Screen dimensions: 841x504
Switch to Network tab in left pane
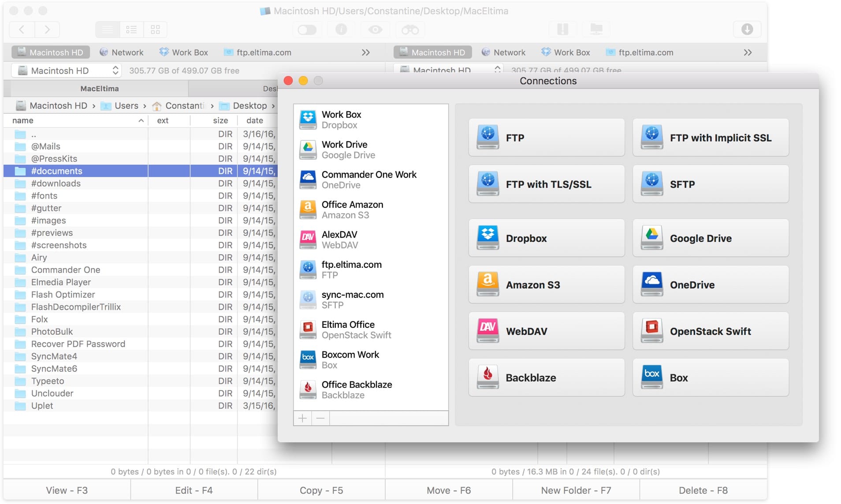pyautogui.click(x=122, y=52)
